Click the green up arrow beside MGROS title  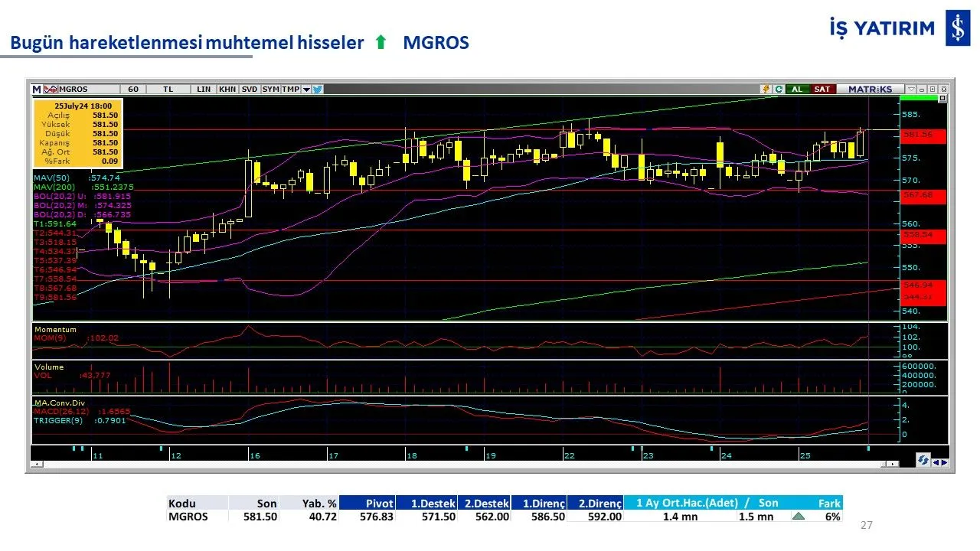tap(381, 43)
